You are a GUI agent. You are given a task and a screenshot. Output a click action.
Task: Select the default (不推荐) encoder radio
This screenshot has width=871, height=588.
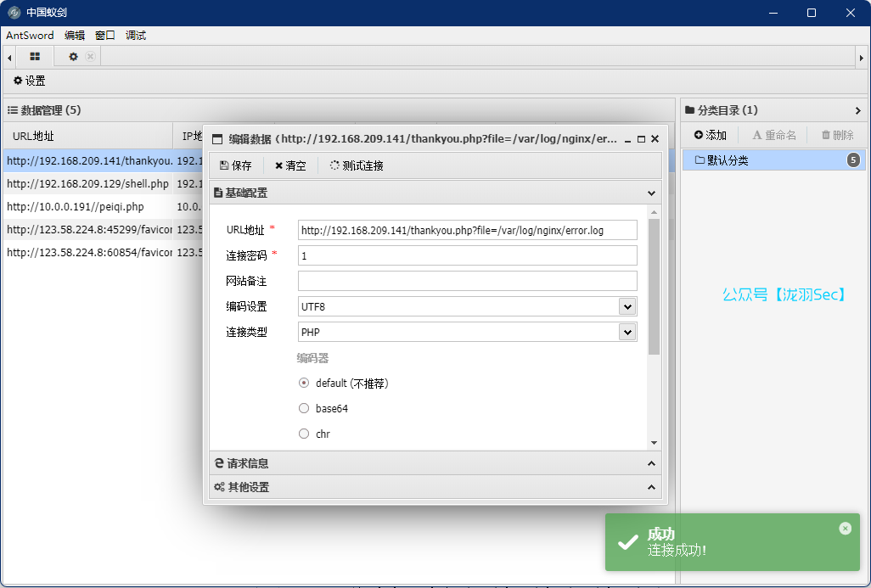(304, 384)
